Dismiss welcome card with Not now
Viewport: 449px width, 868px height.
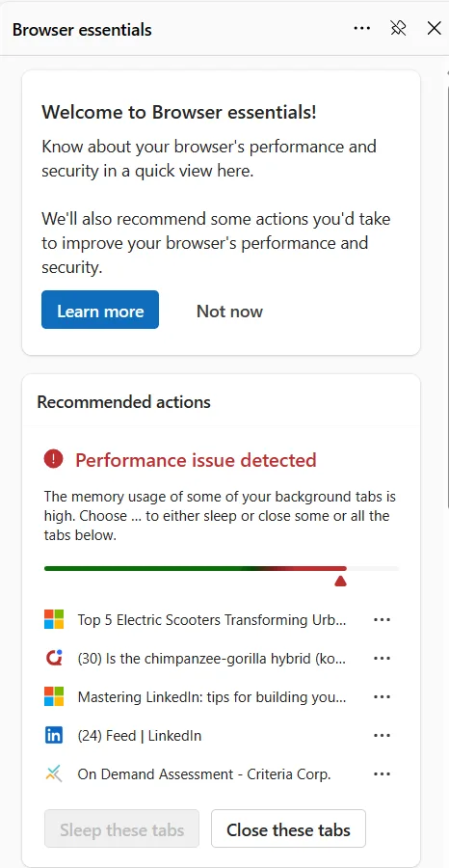click(x=229, y=312)
